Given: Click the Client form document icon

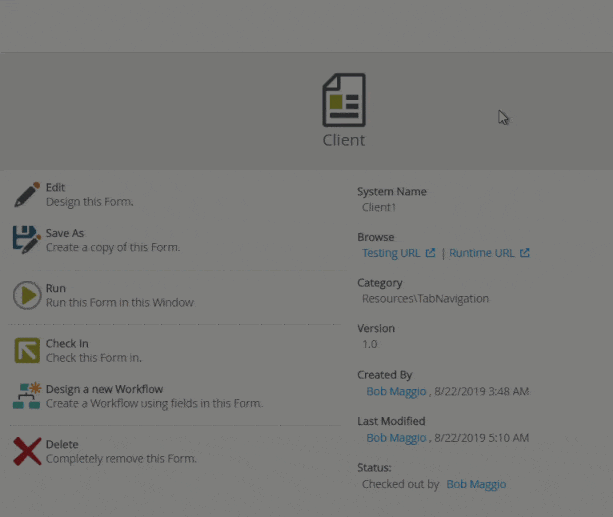Looking at the screenshot, I should 344,100.
